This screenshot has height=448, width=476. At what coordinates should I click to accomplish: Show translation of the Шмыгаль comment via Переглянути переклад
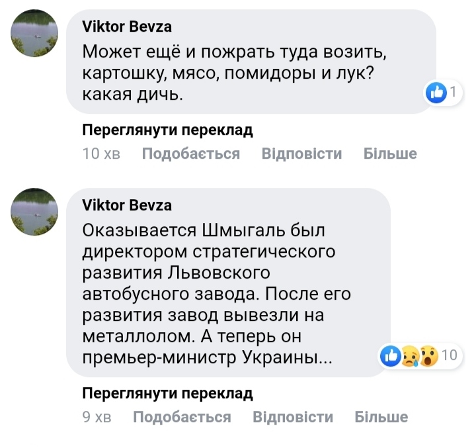coord(167,394)
